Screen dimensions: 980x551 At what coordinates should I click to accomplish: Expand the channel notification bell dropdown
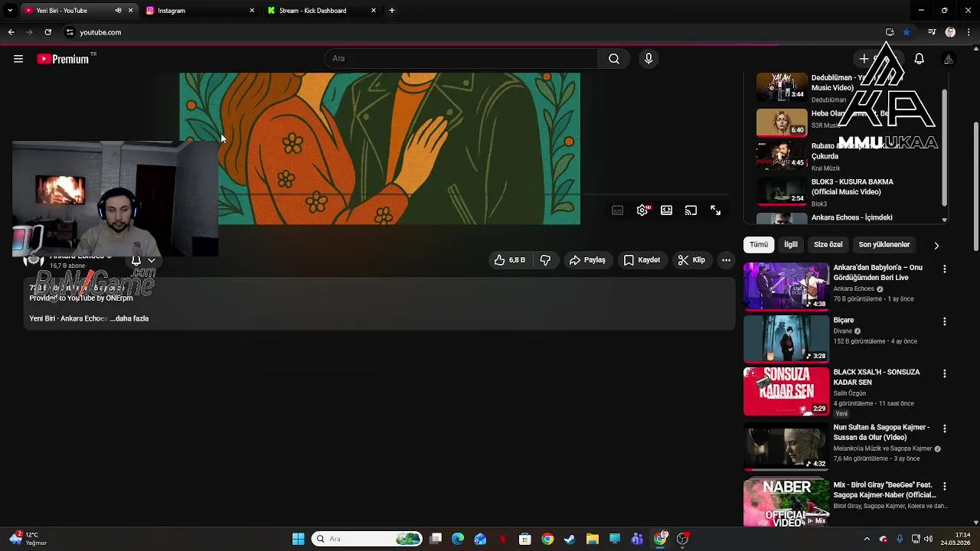click(143, 260)
